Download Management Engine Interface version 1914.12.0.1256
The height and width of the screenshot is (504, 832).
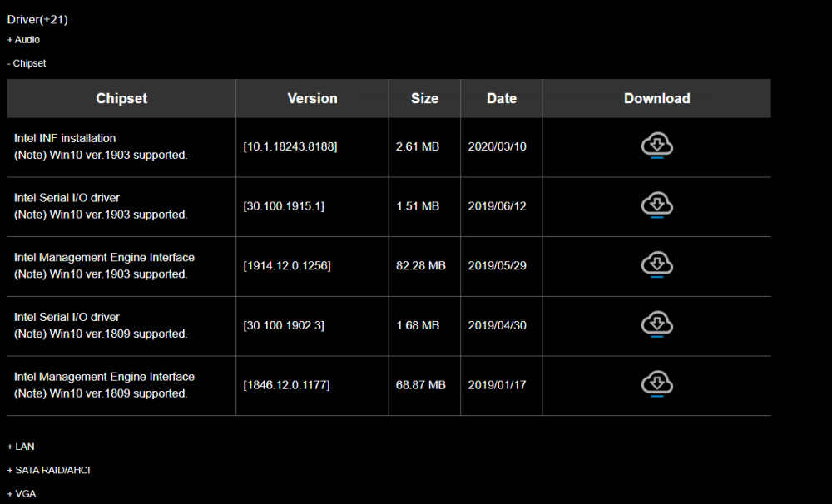pyautogui.click(x=657, y=264)
